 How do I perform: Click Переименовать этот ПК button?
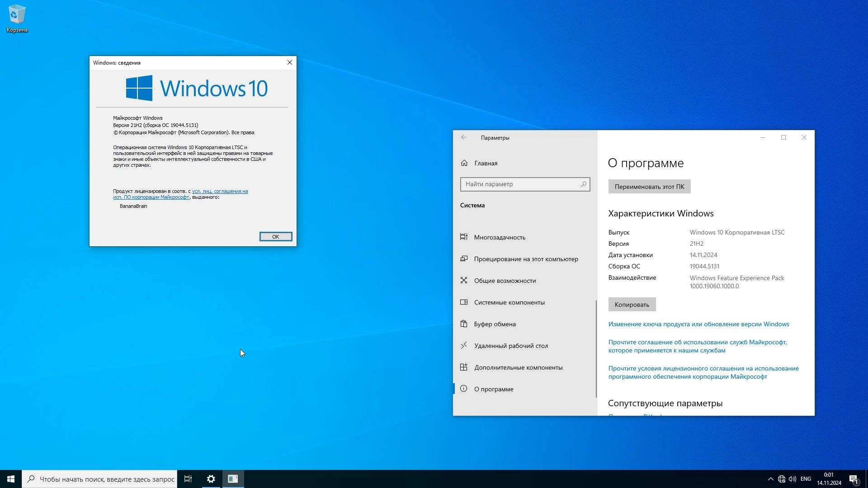coord(649,187)
